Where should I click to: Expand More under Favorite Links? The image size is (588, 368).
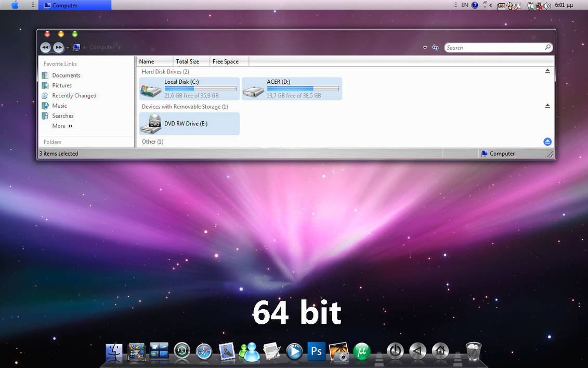click(61, 125)
